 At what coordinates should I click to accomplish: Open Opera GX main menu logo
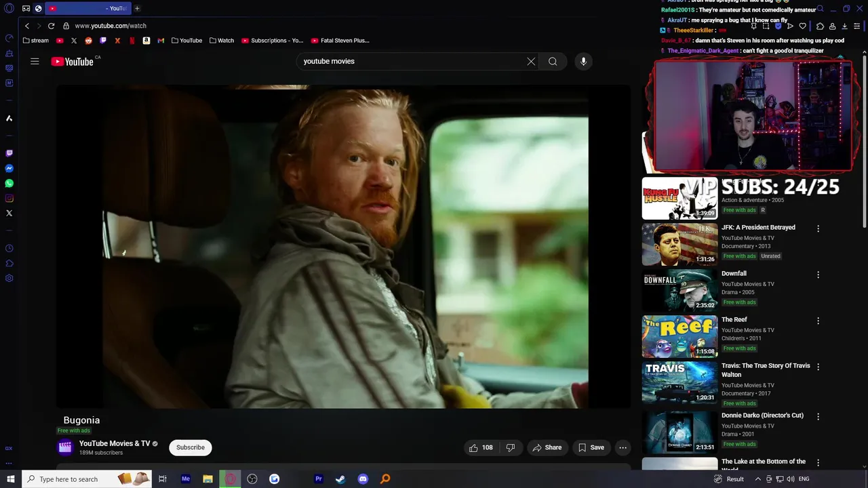(9, 8)
